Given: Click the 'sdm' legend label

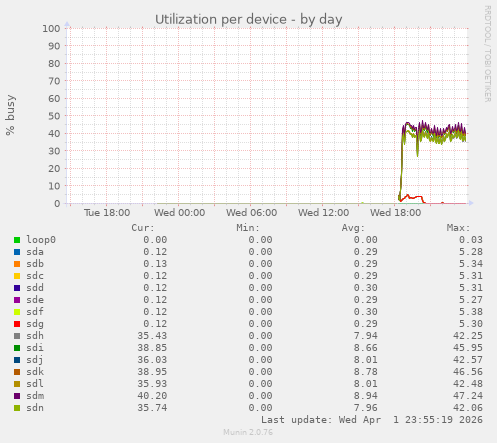Looking at the screenshot, I should (35, 396).
